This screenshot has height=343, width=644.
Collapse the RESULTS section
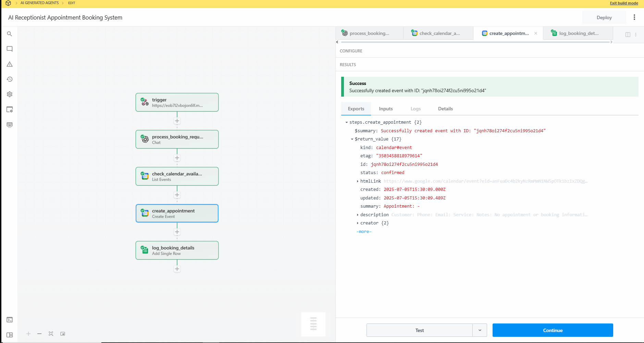click(x=348, y=64)
